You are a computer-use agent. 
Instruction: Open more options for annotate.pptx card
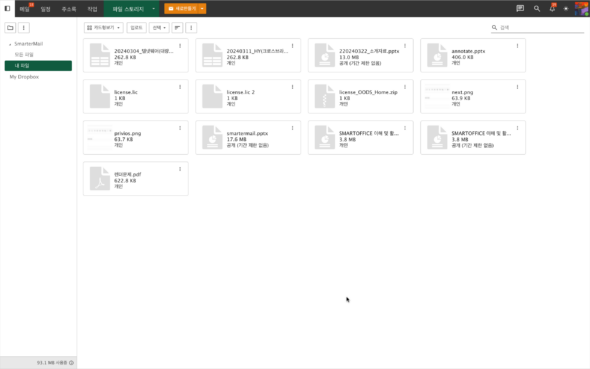517,46
